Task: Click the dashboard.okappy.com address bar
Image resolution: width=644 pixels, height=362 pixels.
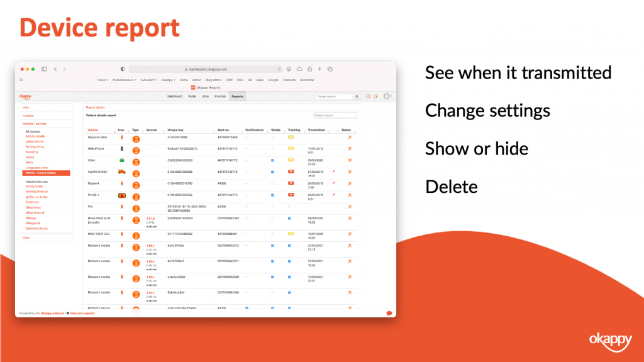Action: click(x=206, y=69)
